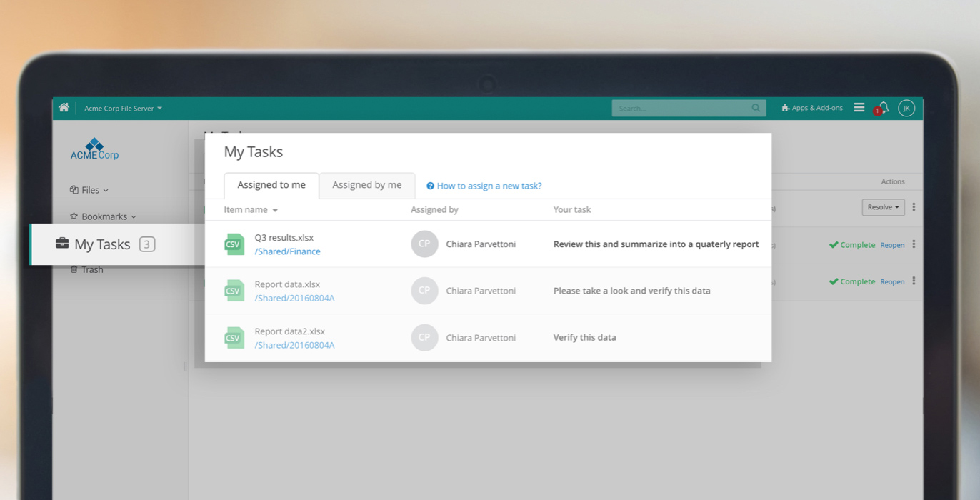Expand the Acme Corp File Server dropdown

123,109
